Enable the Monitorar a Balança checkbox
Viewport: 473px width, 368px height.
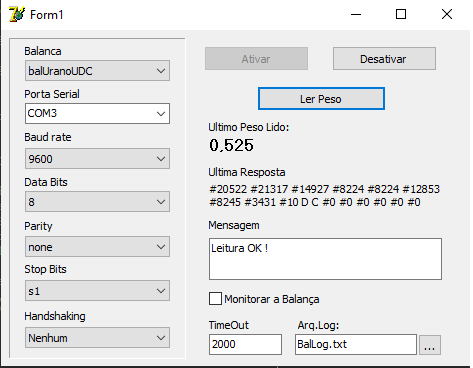tap(215, 299)
